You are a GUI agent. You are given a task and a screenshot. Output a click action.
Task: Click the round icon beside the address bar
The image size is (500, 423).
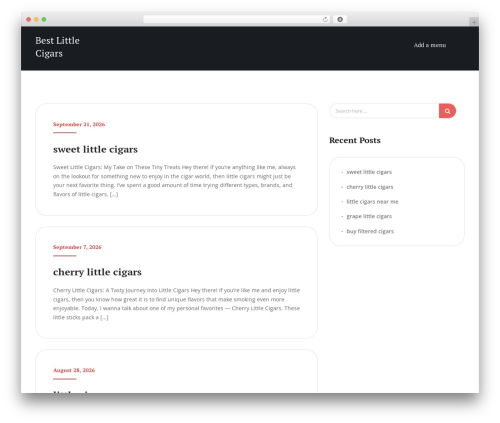(x=340, y=19)
